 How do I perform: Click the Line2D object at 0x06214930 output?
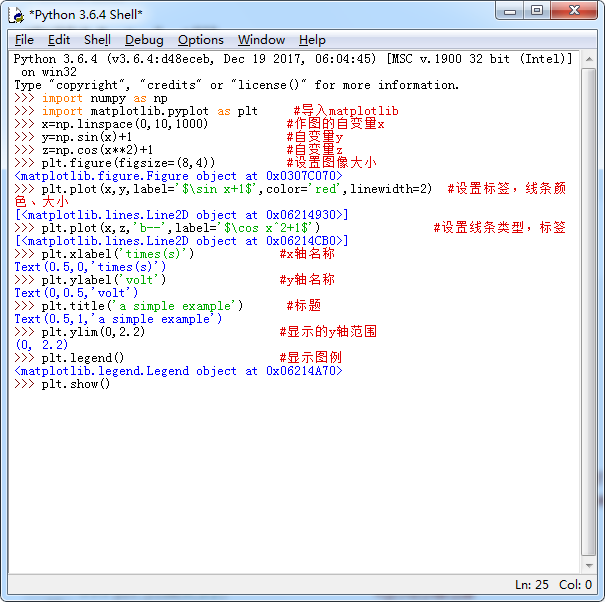click(181, 215)
